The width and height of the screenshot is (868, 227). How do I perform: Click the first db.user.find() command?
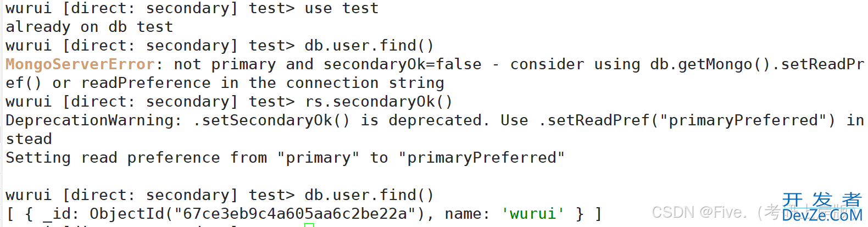click(369, 46)
